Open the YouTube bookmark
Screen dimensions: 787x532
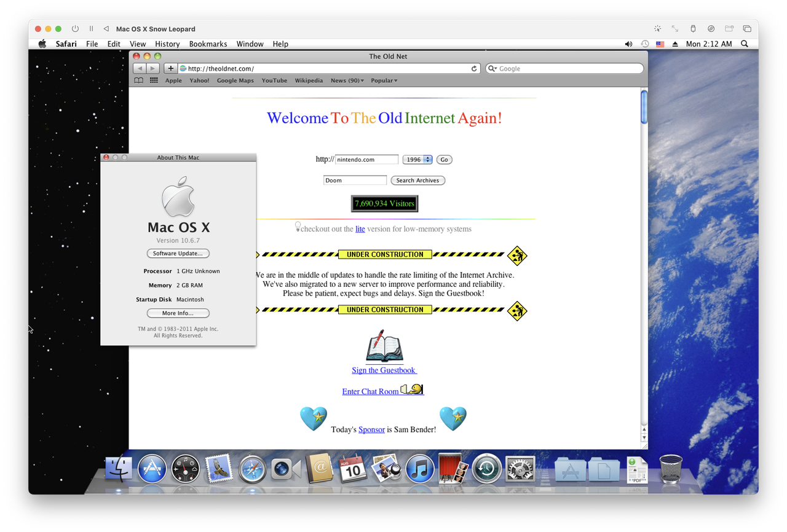[274, 80]
